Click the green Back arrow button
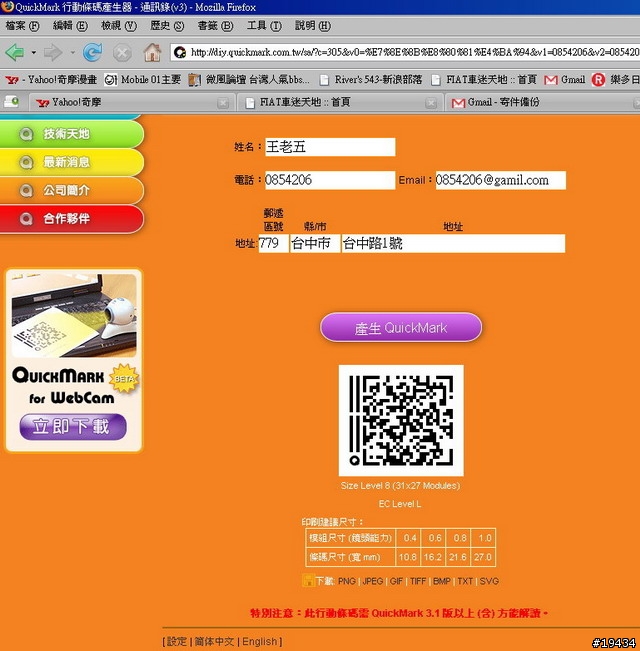The width and height of the screenshot is (640, 651). (x=15, y=52)
